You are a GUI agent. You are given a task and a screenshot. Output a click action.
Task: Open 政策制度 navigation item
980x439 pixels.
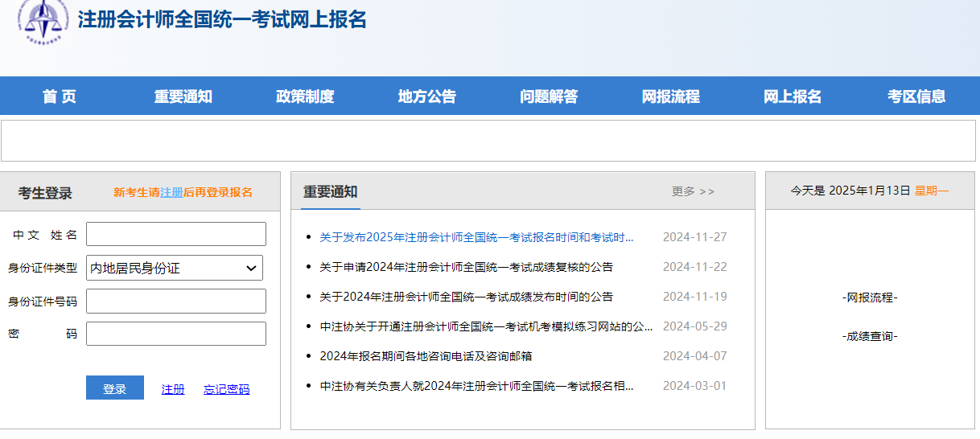coord(305,96)
